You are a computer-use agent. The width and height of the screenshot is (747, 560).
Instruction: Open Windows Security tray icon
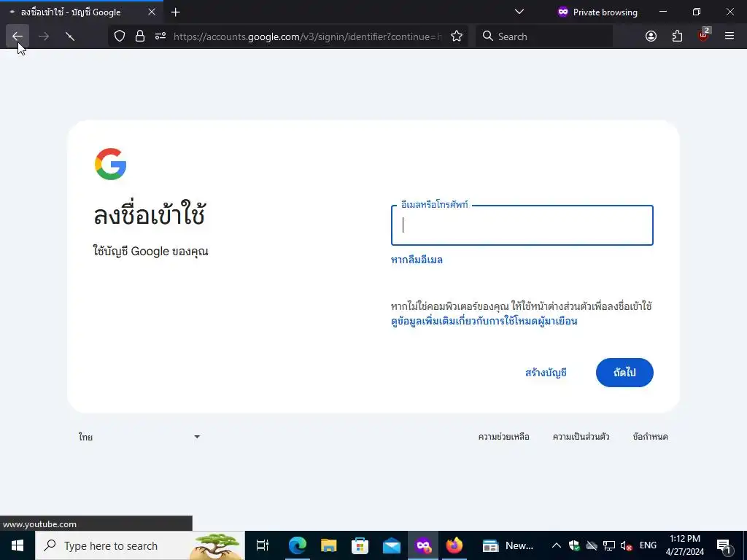tap(574, 545)
